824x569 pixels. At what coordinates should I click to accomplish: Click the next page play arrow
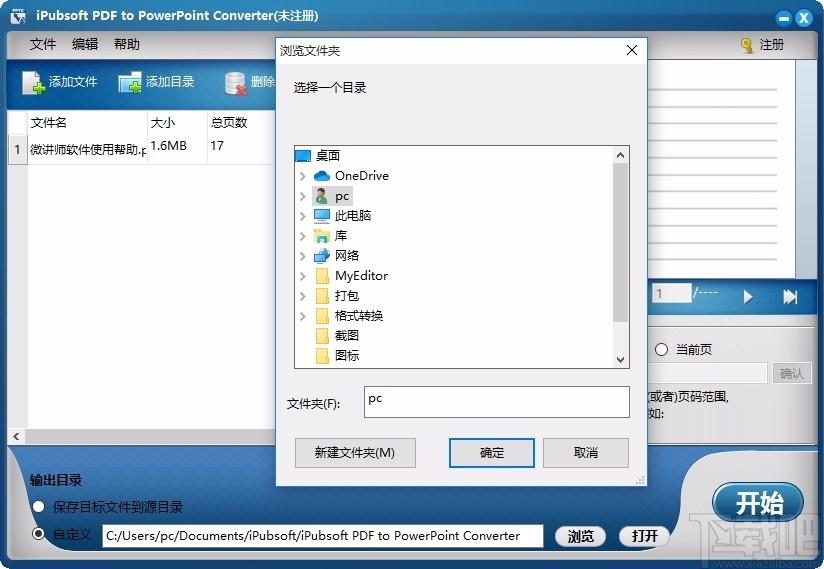click(x=748, y=297)
